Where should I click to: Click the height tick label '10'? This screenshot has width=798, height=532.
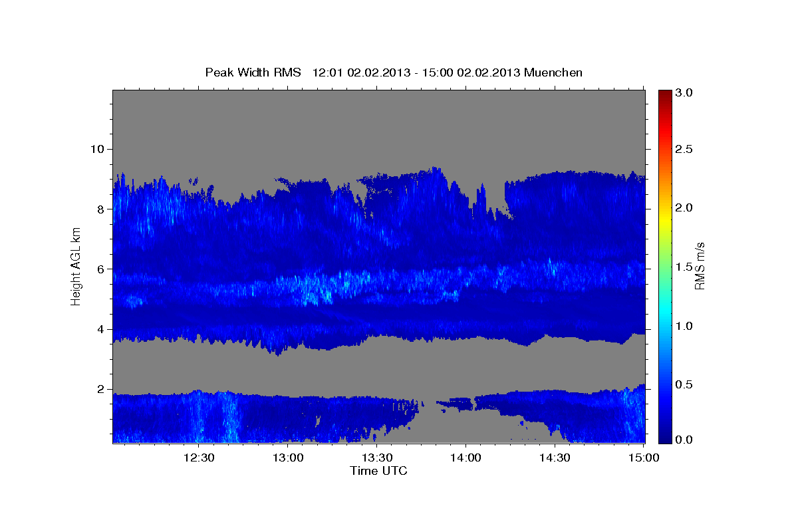98,149
